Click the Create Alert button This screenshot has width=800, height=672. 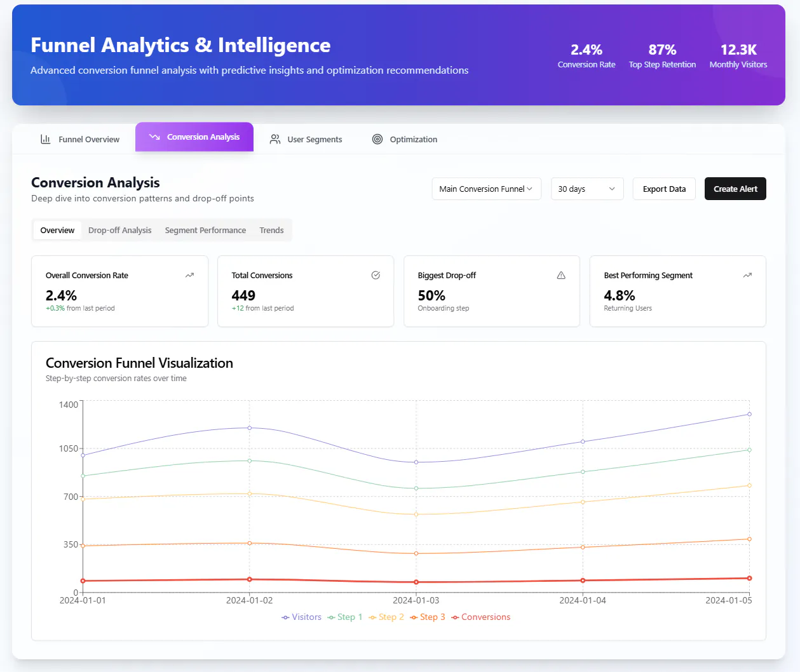point(735,189)
